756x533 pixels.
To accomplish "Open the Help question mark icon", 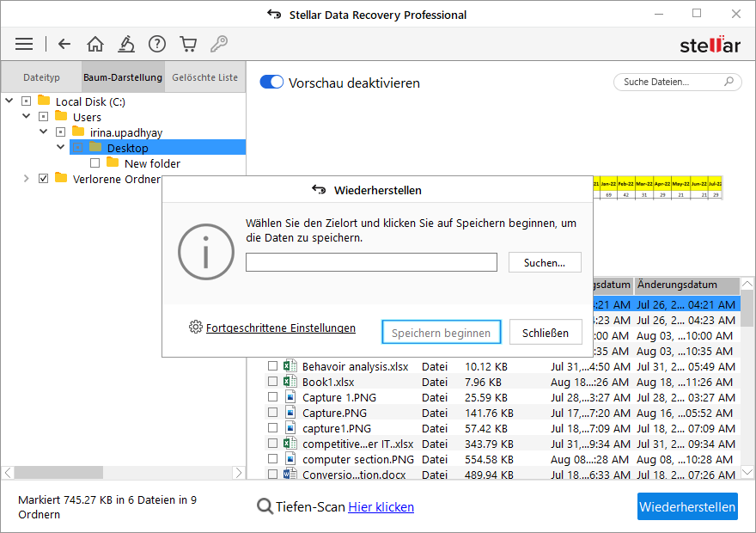I will (x=157, y=45).
